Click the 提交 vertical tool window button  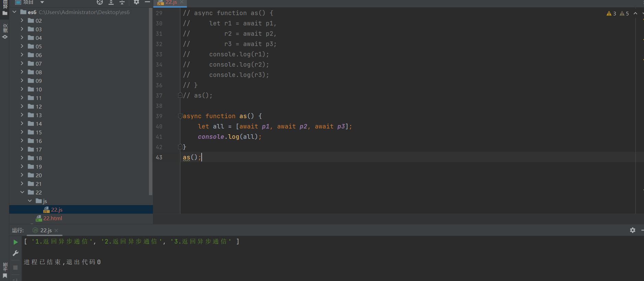tap(5, 31)
